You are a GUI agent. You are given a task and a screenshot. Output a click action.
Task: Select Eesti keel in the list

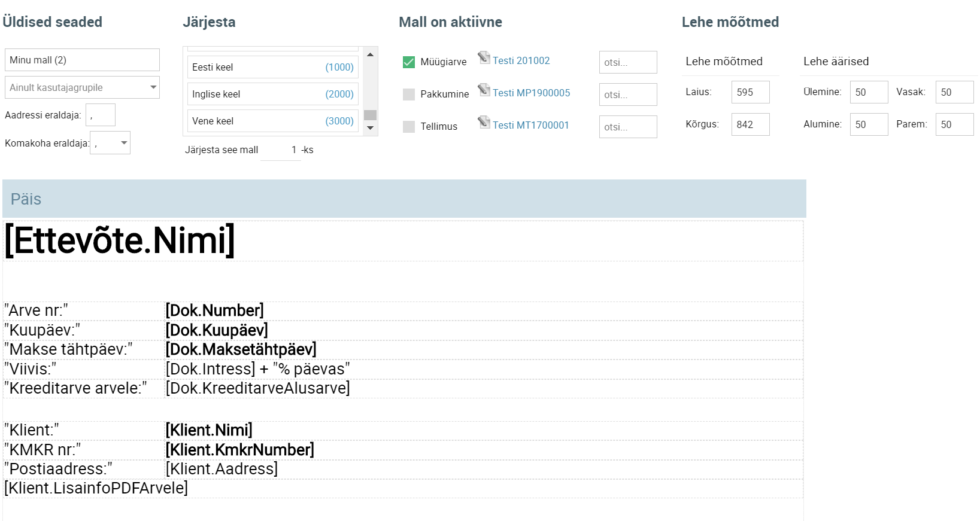tap(272, 67)
